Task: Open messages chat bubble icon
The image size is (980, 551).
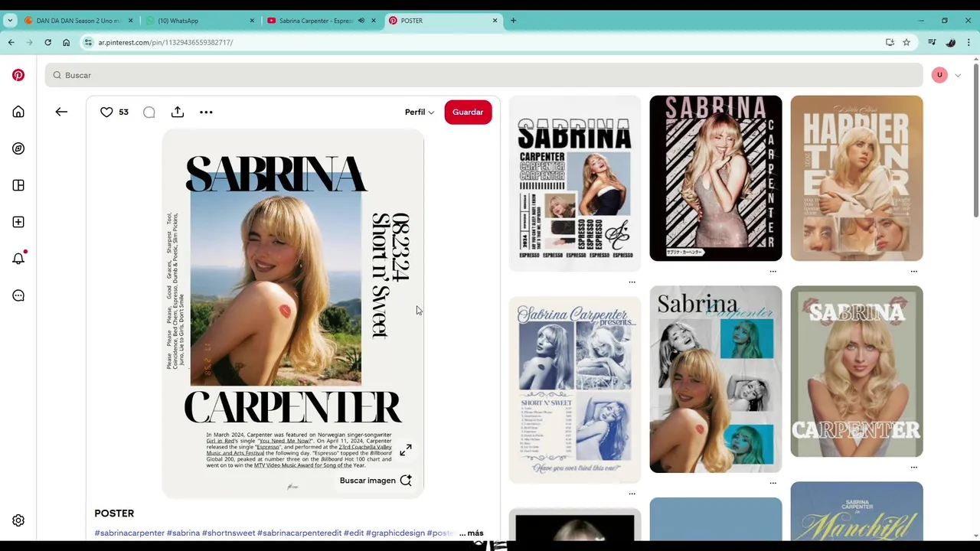Action: click(18, 295)
